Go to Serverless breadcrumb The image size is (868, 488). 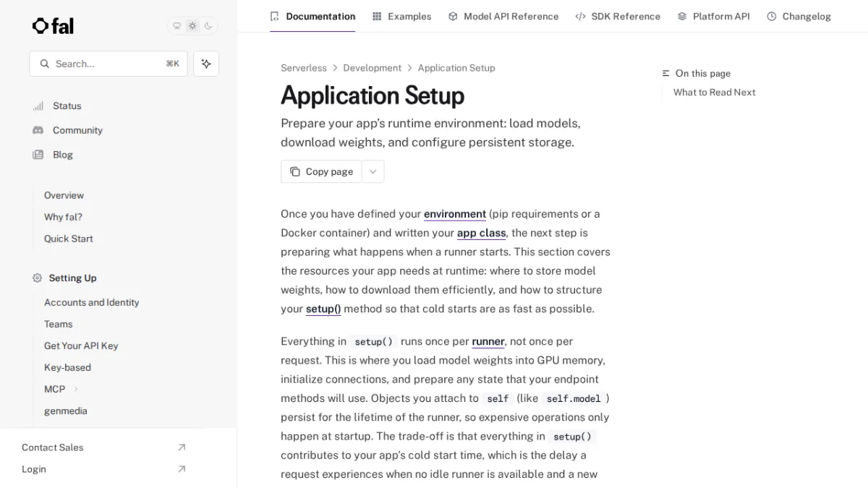point(304,68)
